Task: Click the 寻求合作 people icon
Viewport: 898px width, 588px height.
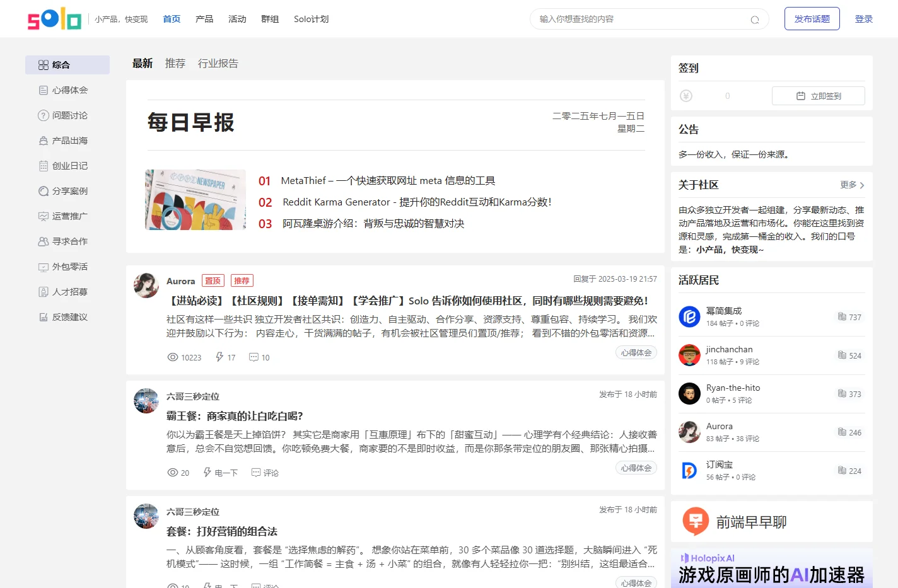Action: pos(44,241)
